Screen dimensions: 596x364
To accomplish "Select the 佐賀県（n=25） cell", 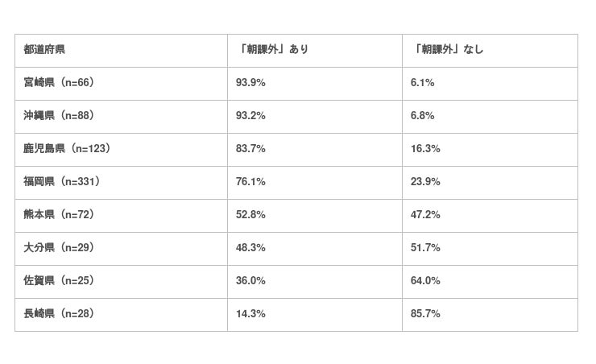I will [60, 281].
